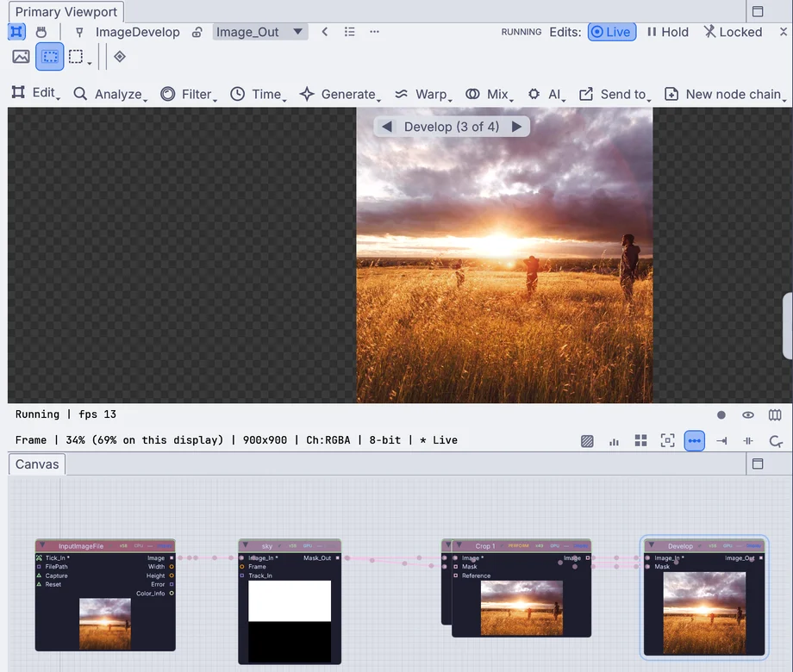Click the center-split capacitor-like icon
Image resolution: width=793 pixels, height=672 pixels.
point(748,441)
